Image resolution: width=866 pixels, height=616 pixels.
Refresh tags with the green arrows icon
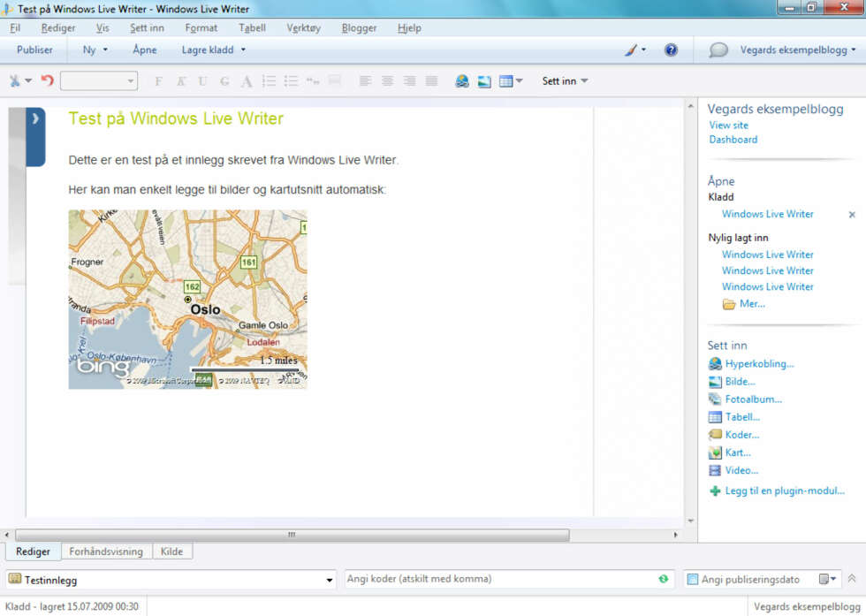[x=664, y=578]
